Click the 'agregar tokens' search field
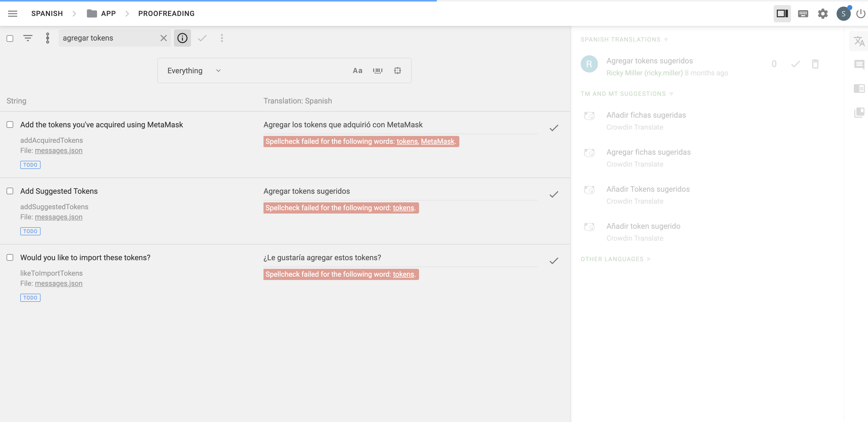 pos(108,38)
